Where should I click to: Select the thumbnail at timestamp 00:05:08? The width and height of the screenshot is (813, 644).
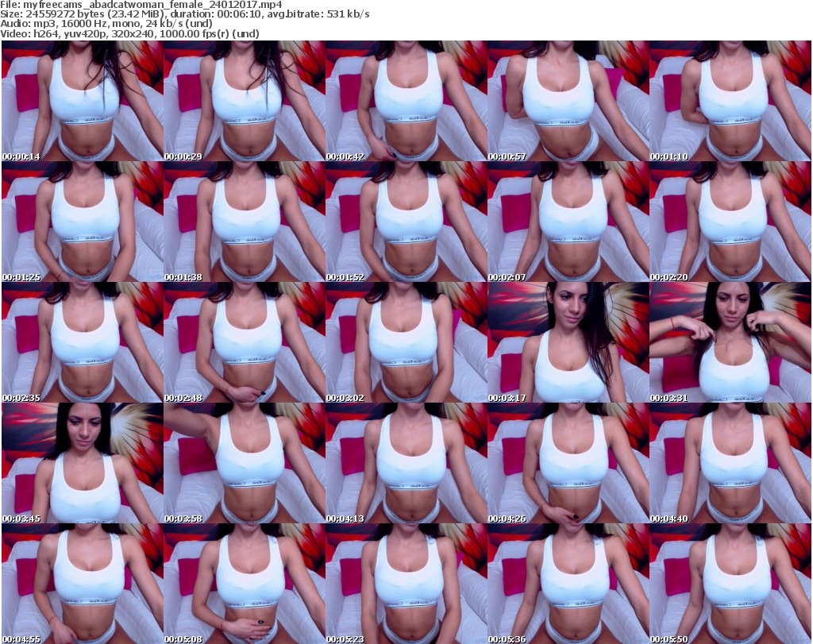pos(245,584)
